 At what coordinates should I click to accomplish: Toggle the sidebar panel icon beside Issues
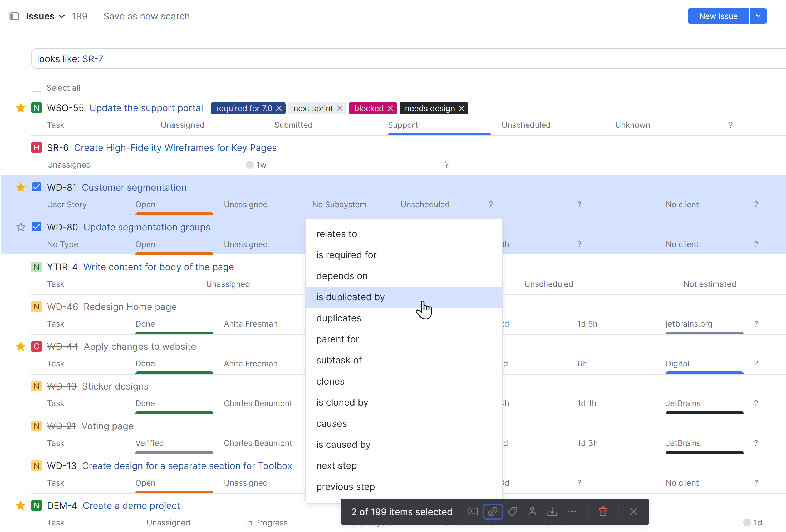[x=14, y=16]
